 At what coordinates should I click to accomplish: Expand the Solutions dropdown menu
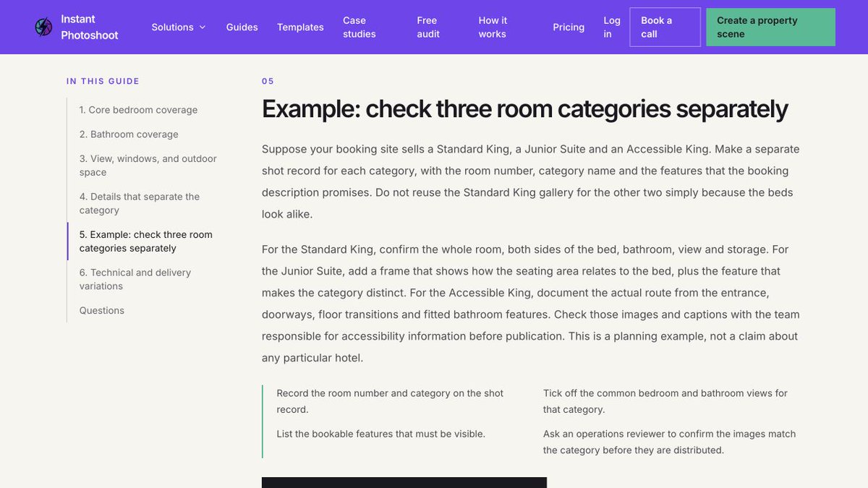pos(179,27)
